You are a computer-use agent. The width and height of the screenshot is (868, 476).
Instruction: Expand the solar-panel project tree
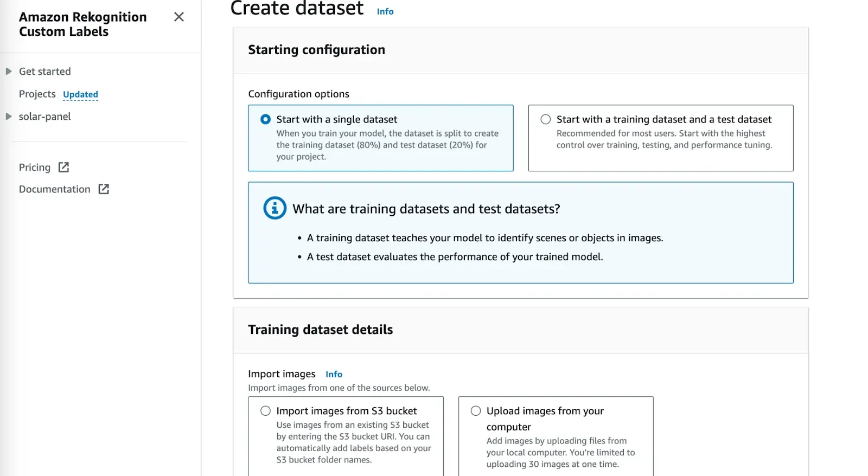click(x=8, y=117)
